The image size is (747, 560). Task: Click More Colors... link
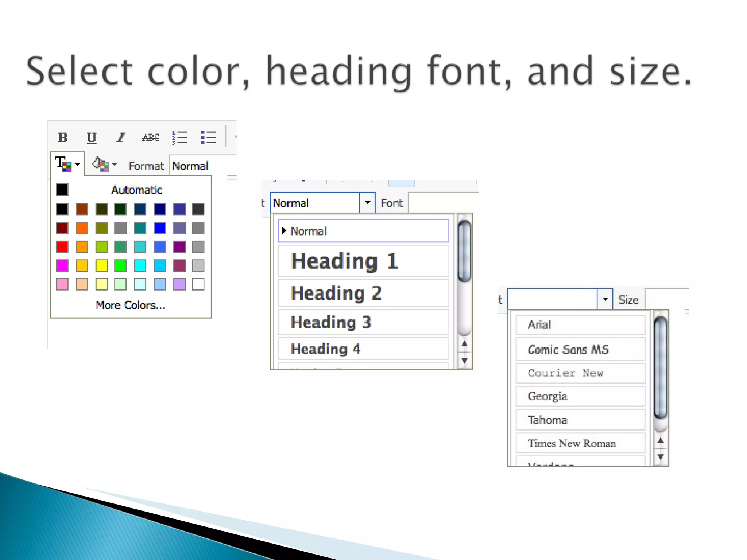point(131,305)
